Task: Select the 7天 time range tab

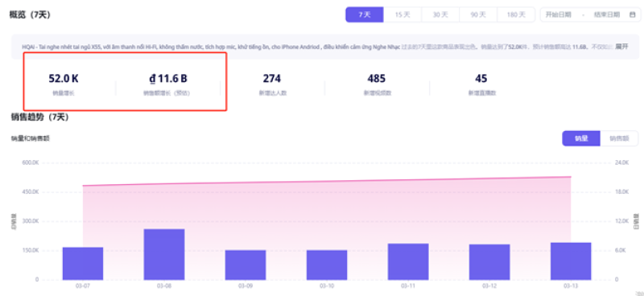Action: tap(365, 14)
